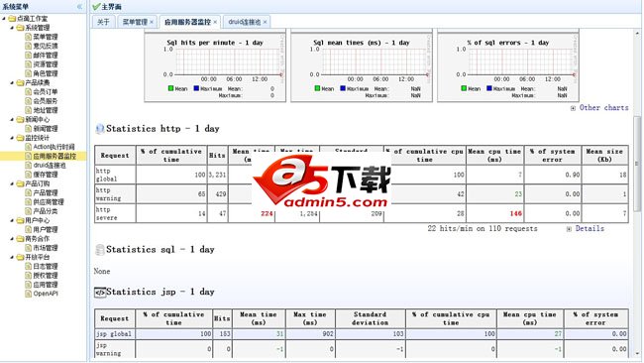This screenshot has height=363, width=644.
Task: Collapse the 开放平台 folder
Action: coord(12,257)
